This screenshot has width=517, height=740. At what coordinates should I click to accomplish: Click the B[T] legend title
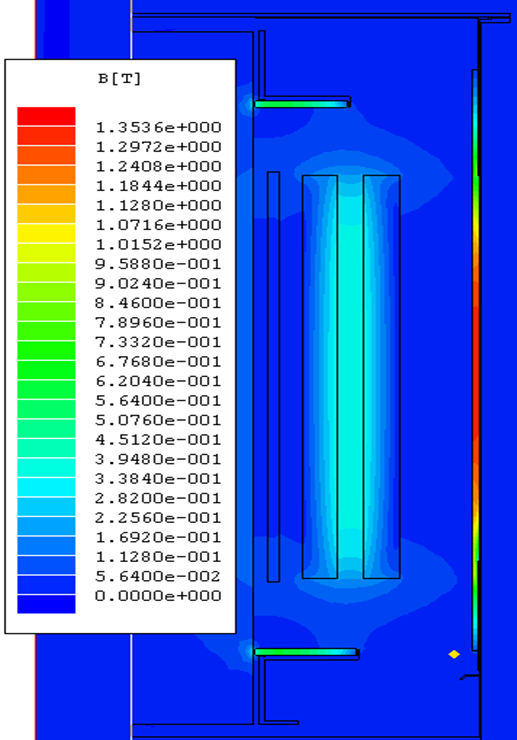[119, 78]
